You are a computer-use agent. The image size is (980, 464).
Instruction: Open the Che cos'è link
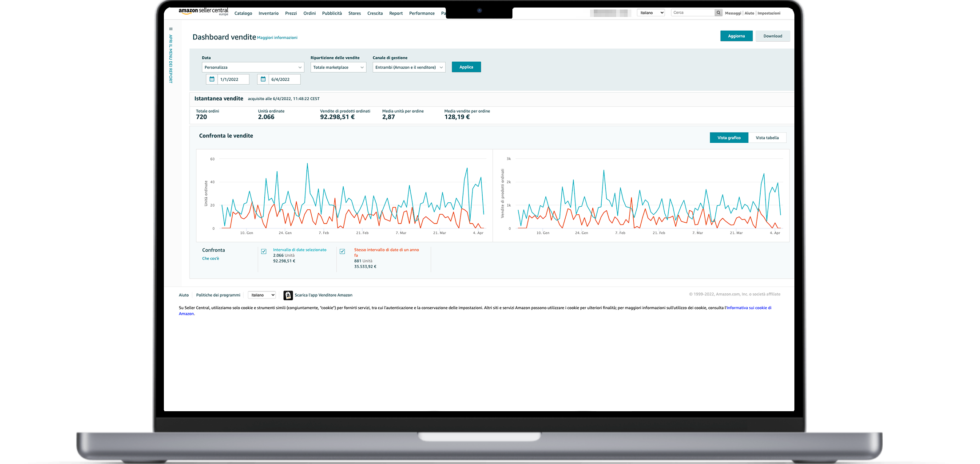pyautogui.click(x=210, y=259)
